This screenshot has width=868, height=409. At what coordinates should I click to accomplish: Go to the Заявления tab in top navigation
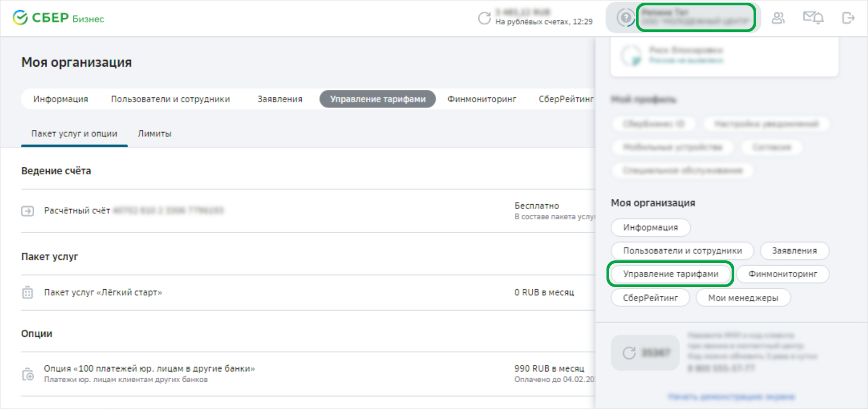pos(280,99)
